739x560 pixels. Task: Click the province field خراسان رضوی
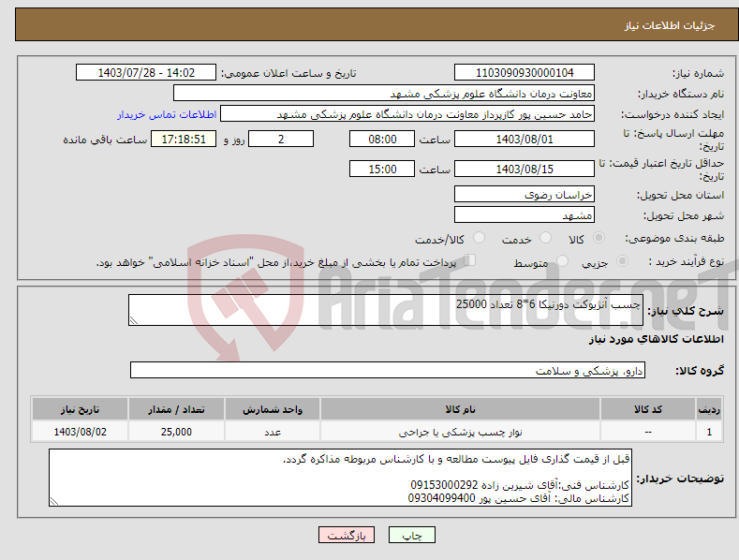(x=525, y=194)
